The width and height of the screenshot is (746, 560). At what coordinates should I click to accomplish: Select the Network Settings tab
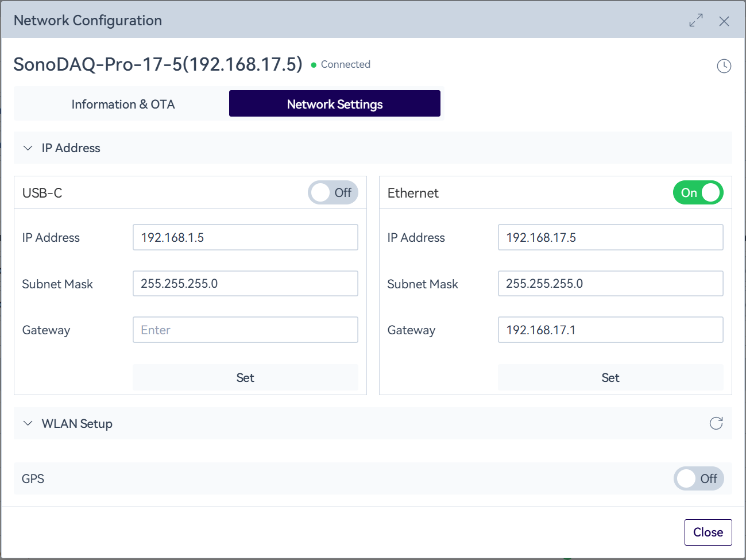[x=334, y=104]
